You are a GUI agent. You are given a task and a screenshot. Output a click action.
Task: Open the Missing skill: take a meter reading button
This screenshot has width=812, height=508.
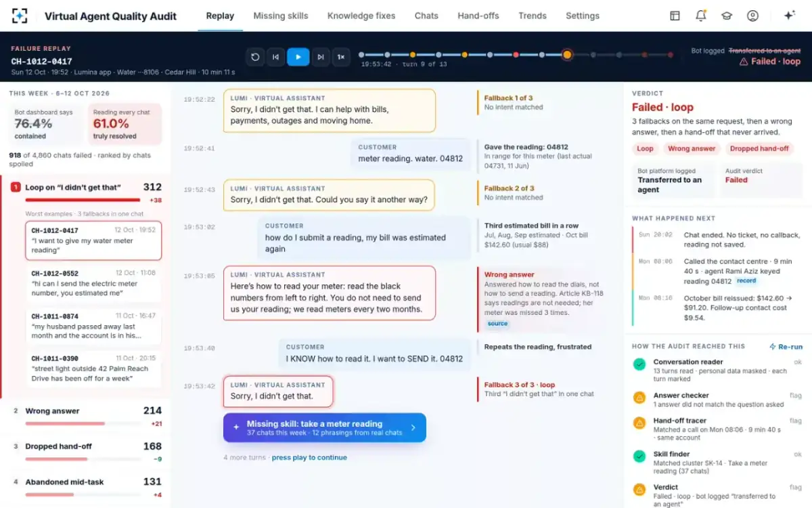point(325,428)
